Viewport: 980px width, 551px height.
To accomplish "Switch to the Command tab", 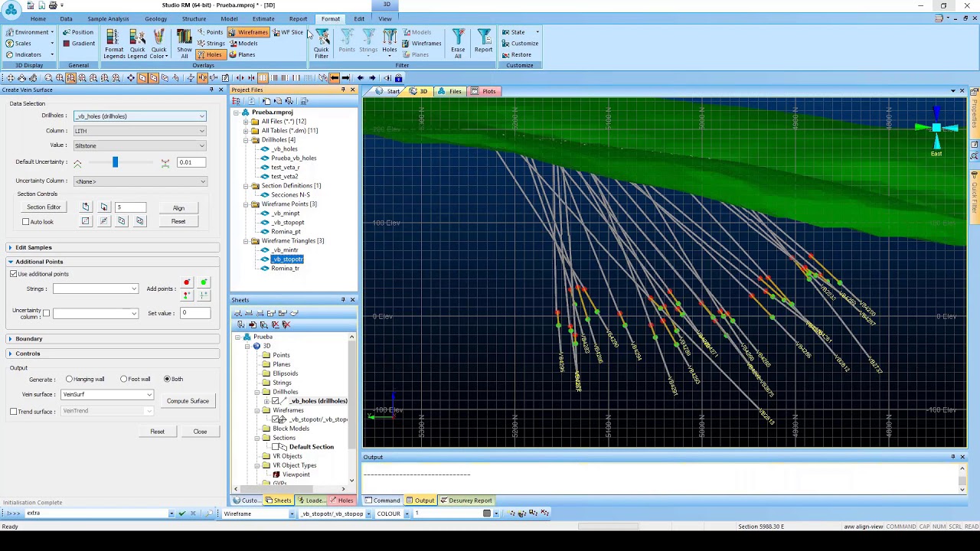I will pos(383,500).
